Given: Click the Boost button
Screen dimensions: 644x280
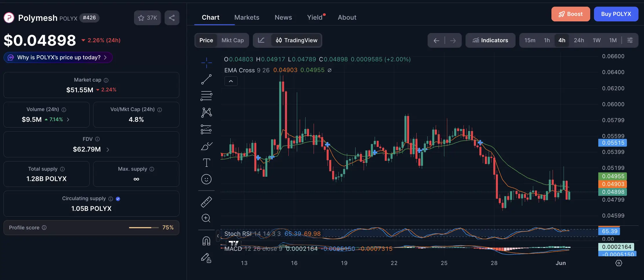Looking at the screenshot, I should [571, 14].
